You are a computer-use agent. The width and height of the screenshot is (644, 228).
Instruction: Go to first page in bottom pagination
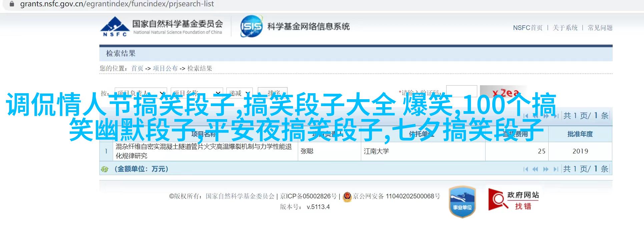(526, 169)
